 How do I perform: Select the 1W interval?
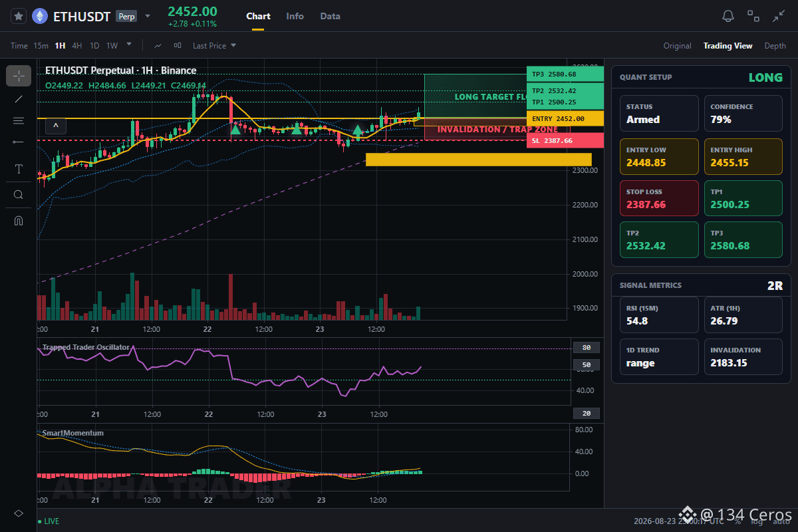pos(112,46)
